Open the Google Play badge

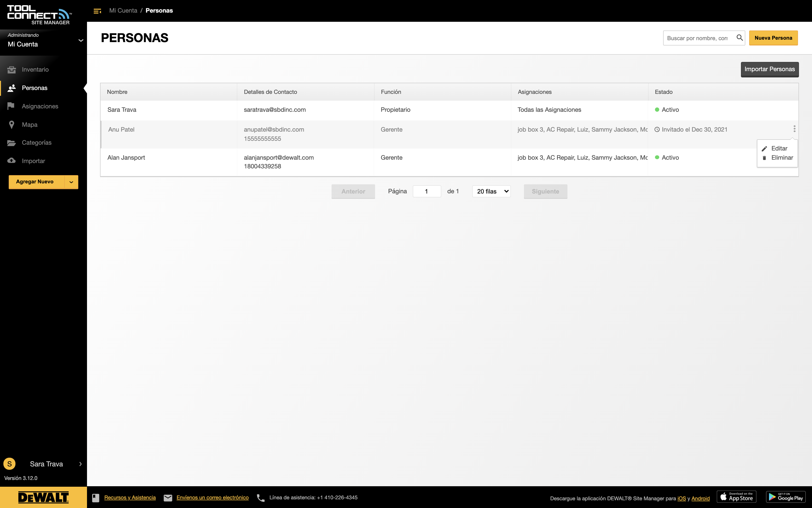click(786, 497)
